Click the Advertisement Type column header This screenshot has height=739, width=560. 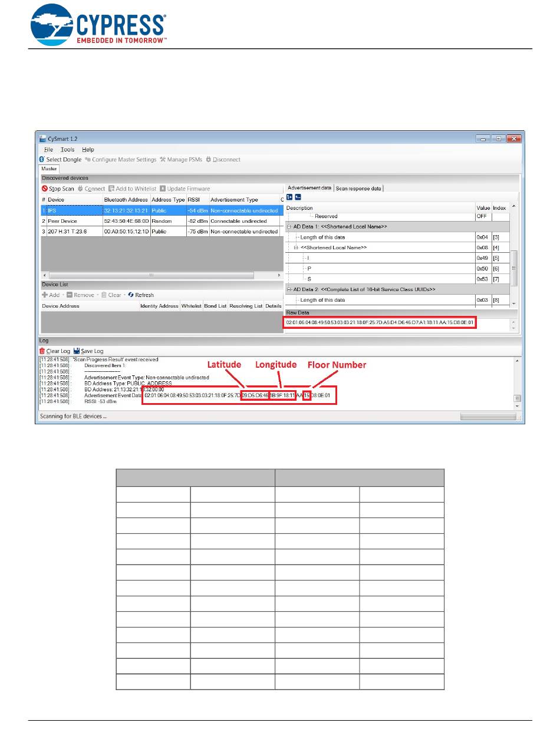(243, 200)
